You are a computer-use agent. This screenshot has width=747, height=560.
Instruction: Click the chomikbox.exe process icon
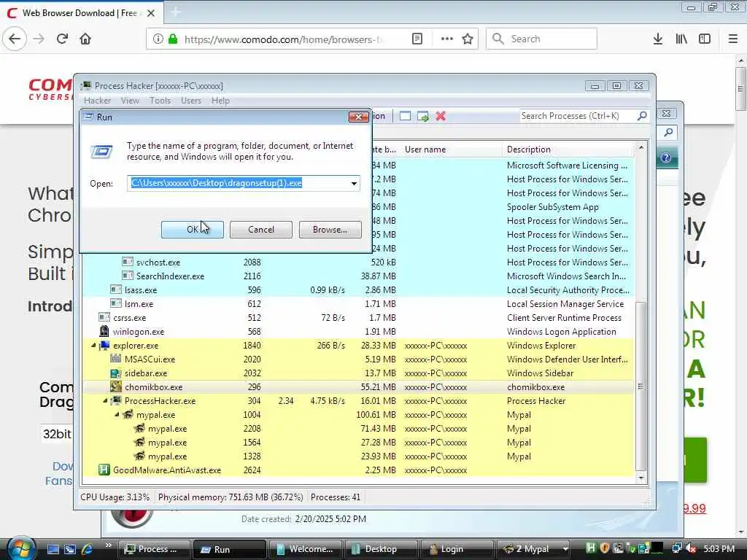click(116, 386)
